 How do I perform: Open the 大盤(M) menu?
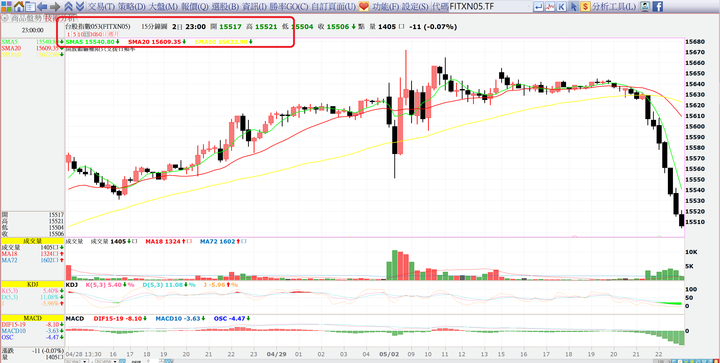[163, 6]
